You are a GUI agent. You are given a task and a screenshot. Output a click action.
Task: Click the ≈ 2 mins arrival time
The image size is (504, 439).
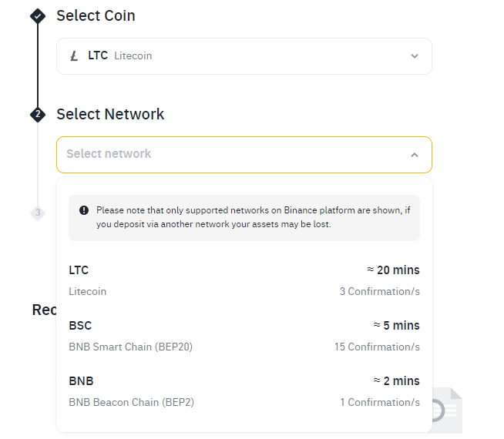[396, 381]
